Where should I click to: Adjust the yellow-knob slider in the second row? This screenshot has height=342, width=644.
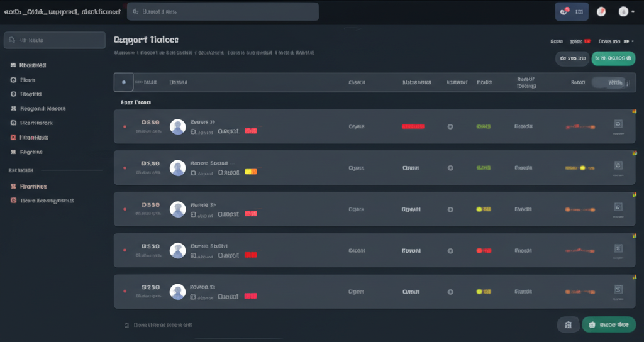[x=579, y=168]
